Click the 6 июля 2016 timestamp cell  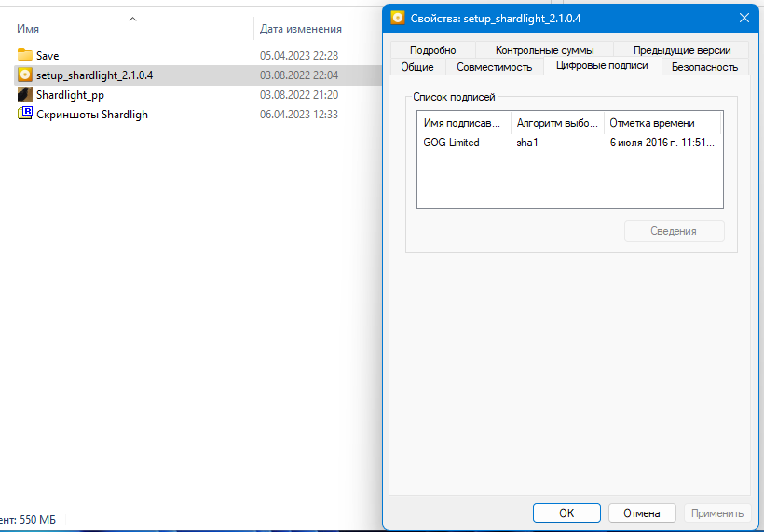coord(662,143)
